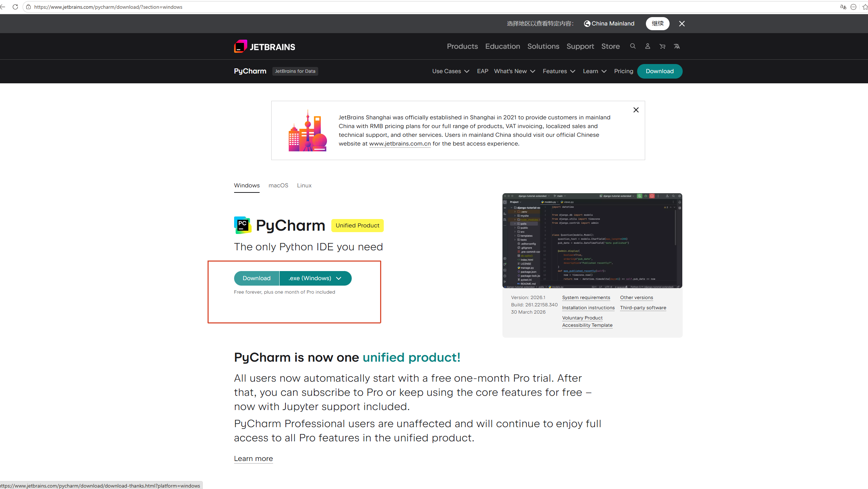
Task: Switch to the macOS tab
Action: 278,186
